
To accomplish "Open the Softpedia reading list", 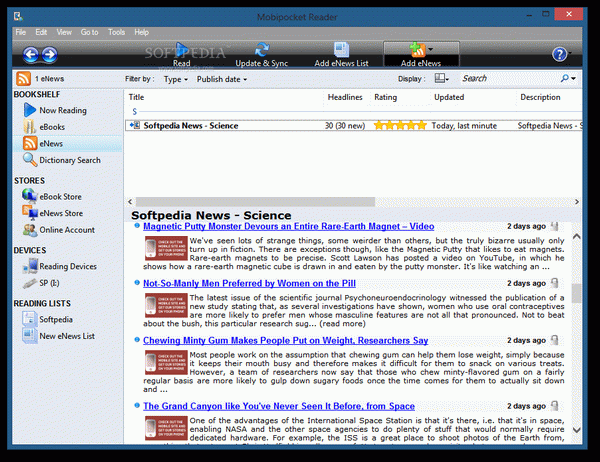I will coord(47,319).
